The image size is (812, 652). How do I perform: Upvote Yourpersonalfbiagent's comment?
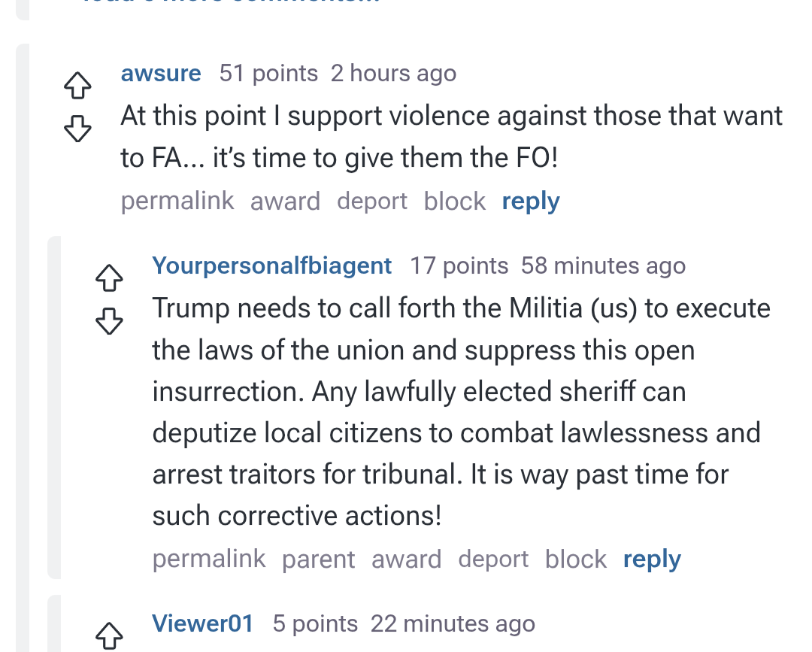[109, 278]
